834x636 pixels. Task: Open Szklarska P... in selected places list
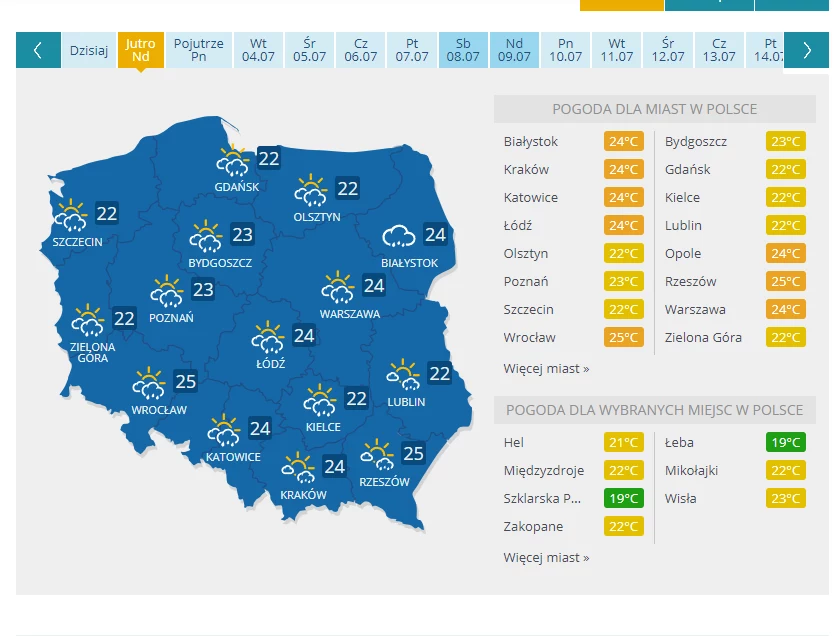(542, 498)
